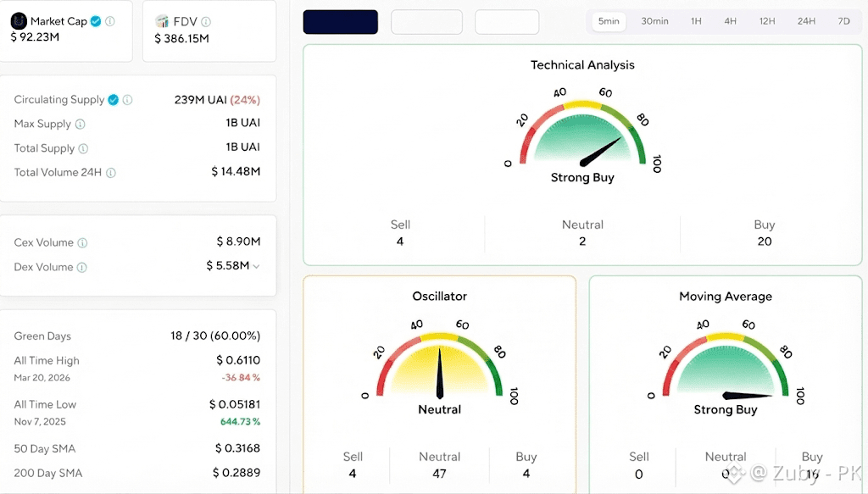The image size is (868, 494).
Task: Click the Technical Analysis Buy count 20
Action: 765,241
